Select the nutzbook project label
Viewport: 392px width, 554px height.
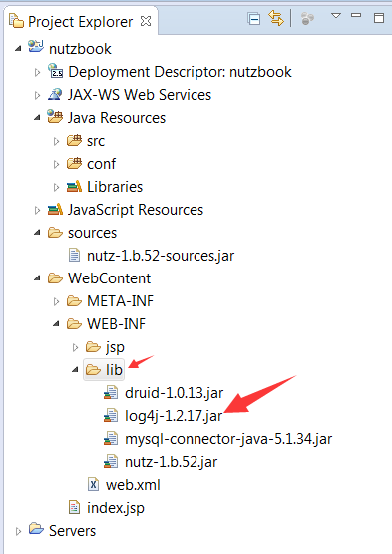(80, 49)
